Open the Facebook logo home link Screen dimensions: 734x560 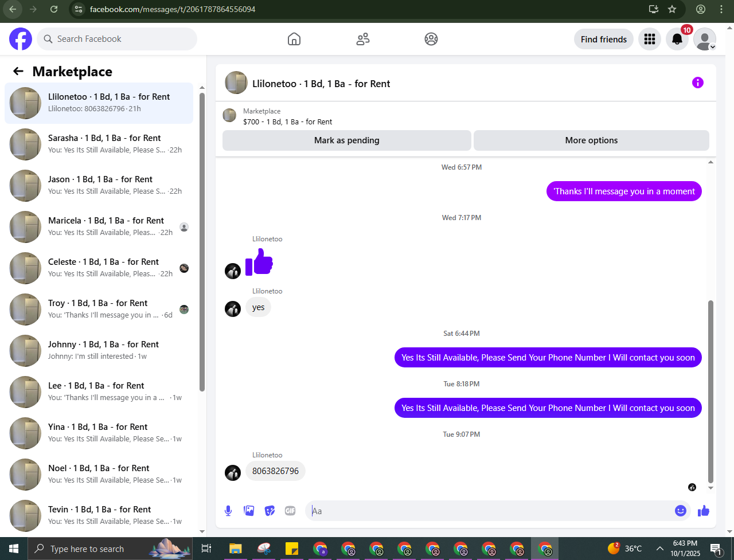point(21,39)
